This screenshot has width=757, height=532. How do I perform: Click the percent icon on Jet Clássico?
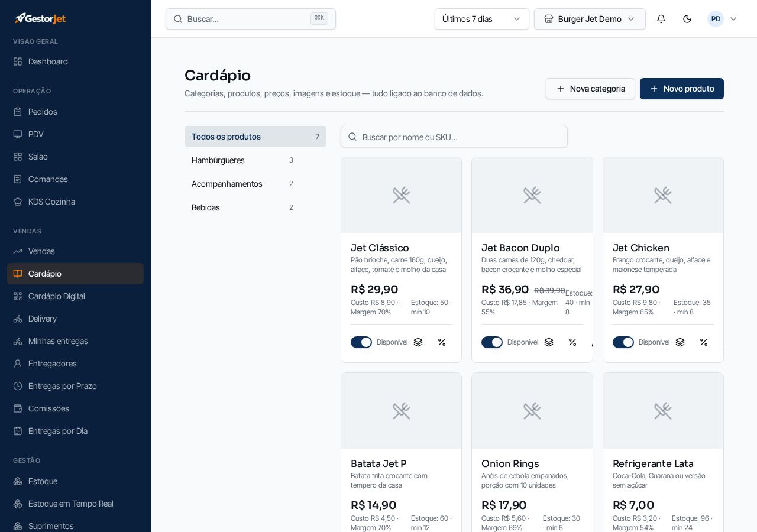[x=442, y=342]
